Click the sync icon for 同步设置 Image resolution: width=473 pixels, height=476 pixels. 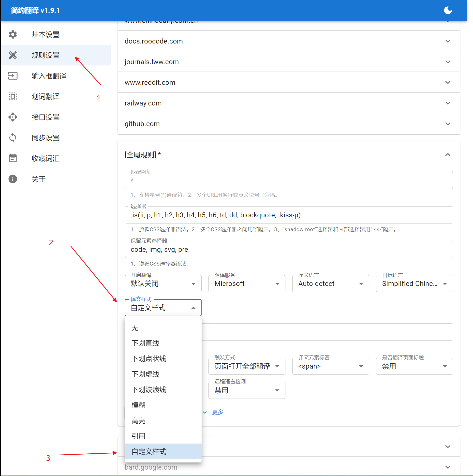[x=13, y=138]
